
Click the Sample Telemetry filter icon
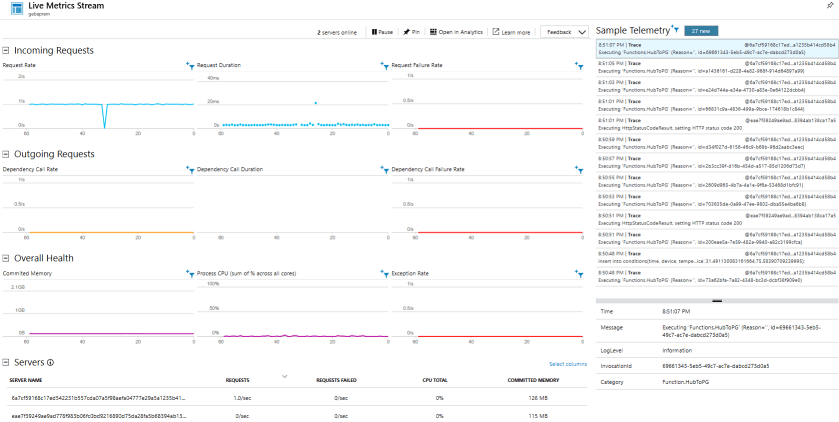675,29
